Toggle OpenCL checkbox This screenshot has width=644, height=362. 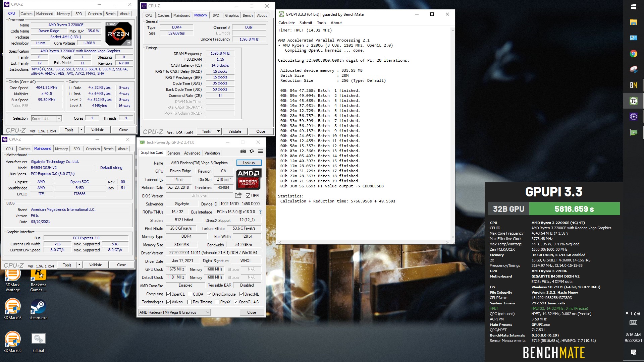tap(169, 294)
